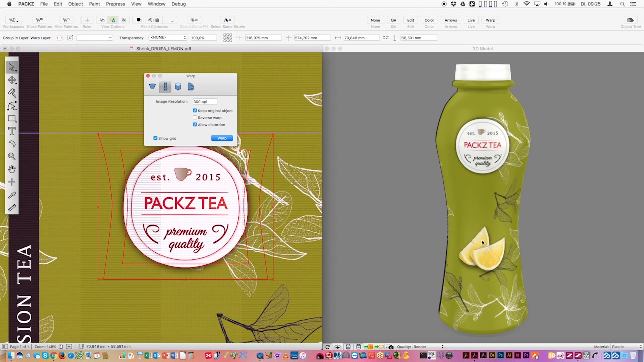Choose the conical warp shape icon
The width and height of the screenshot is (644, 362).
pos(152,86)
